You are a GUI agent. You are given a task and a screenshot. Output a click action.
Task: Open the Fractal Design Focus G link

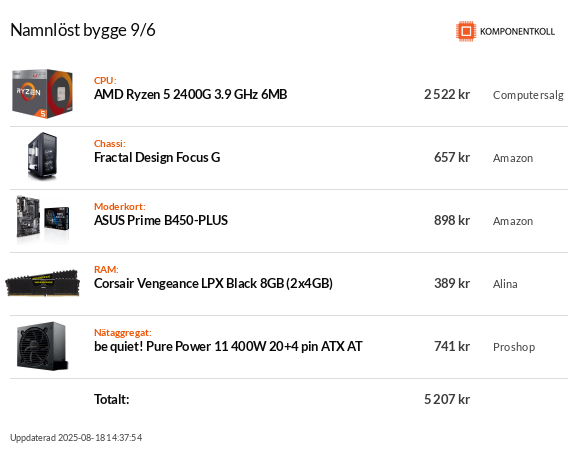[x=157, y=157]
